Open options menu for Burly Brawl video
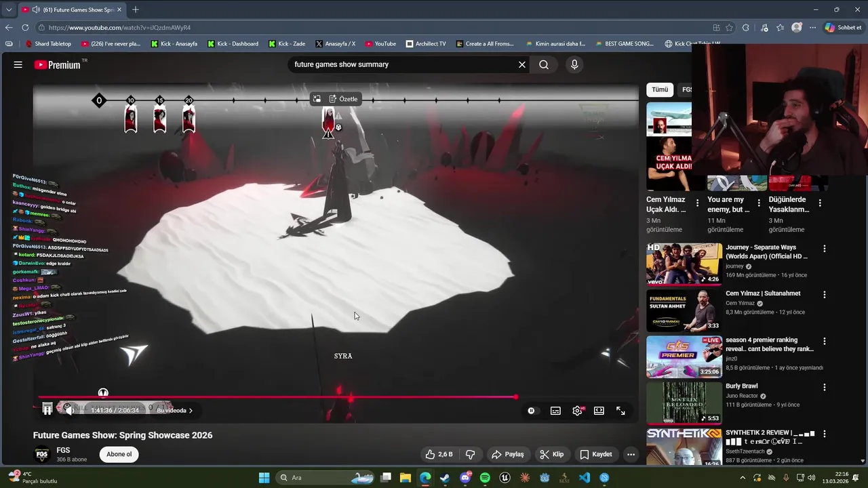 (825, 387)
